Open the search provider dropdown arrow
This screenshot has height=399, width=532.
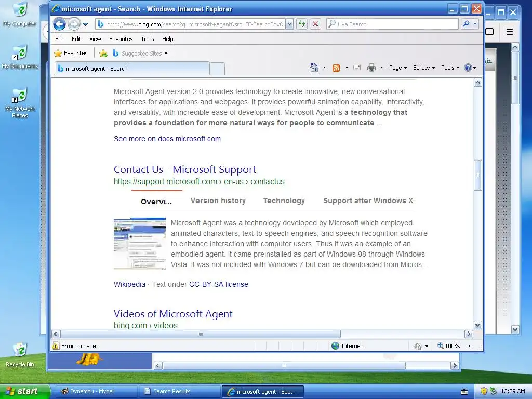click(475, 24)
